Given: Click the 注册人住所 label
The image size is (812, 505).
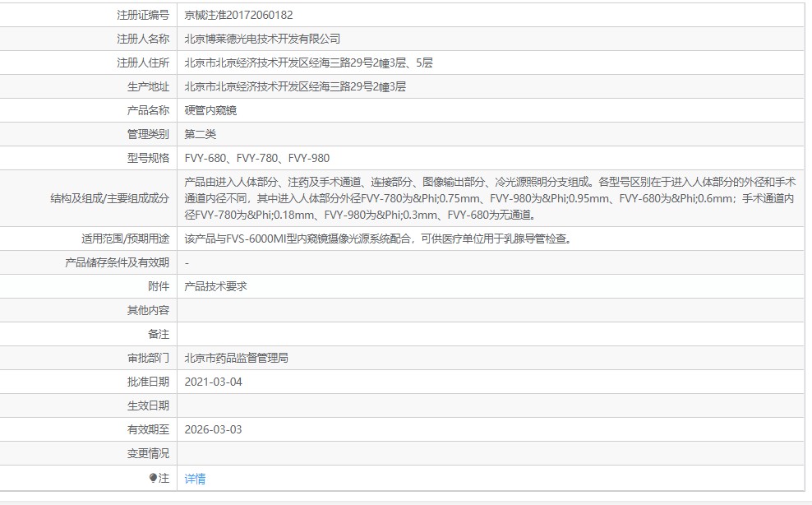Looking at the screenshot, I should pos(143,63).
